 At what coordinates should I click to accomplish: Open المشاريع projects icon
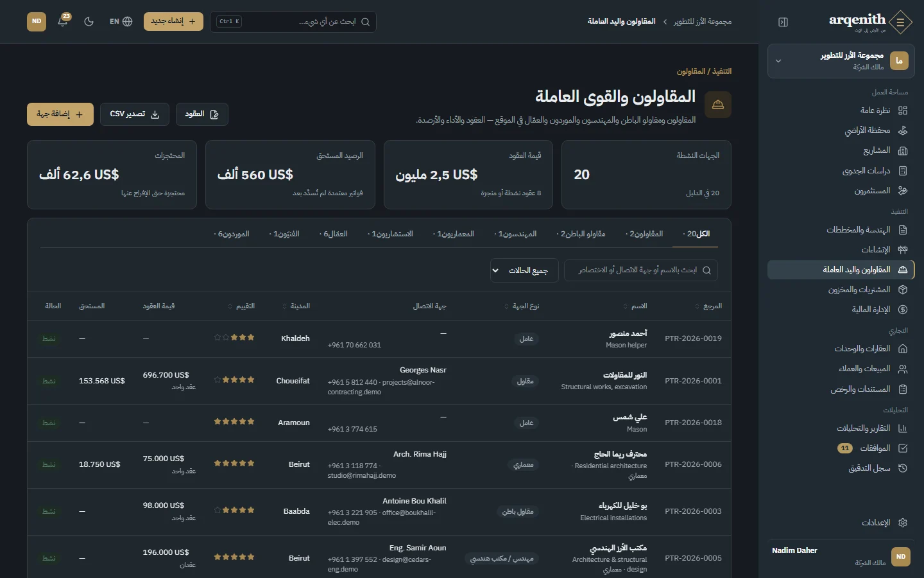[x=903, y=150]
